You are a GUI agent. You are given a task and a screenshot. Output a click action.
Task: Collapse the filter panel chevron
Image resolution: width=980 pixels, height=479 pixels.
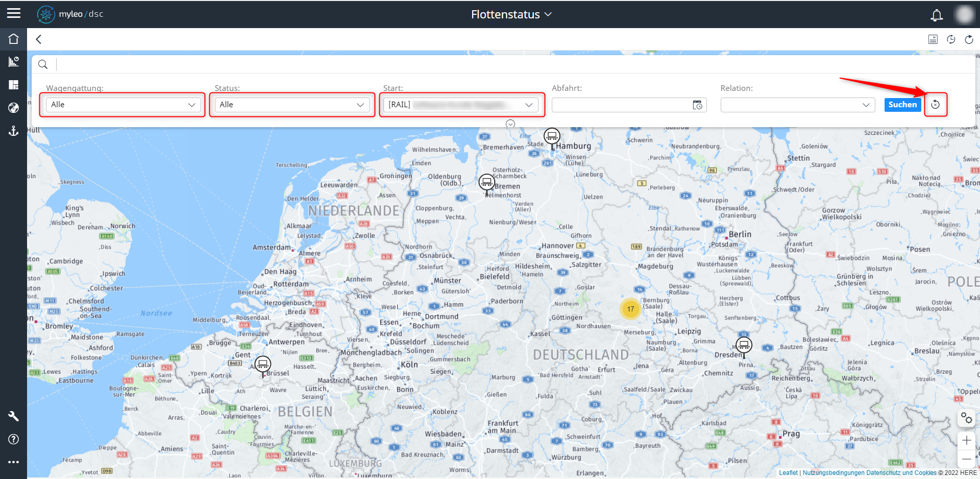pyautogui.click(x=510, y=124)
